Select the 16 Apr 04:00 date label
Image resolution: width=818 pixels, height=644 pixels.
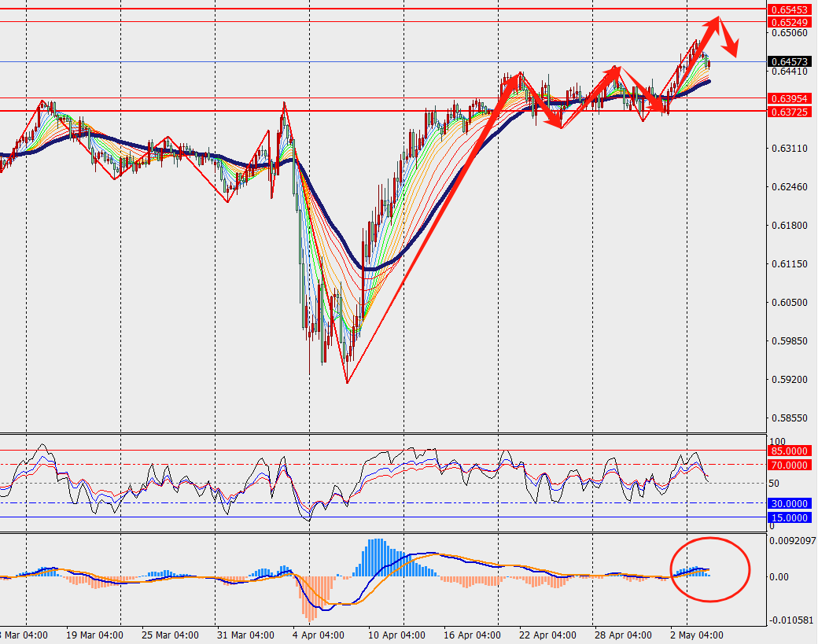pyautogui.click(x=472, y=635)
